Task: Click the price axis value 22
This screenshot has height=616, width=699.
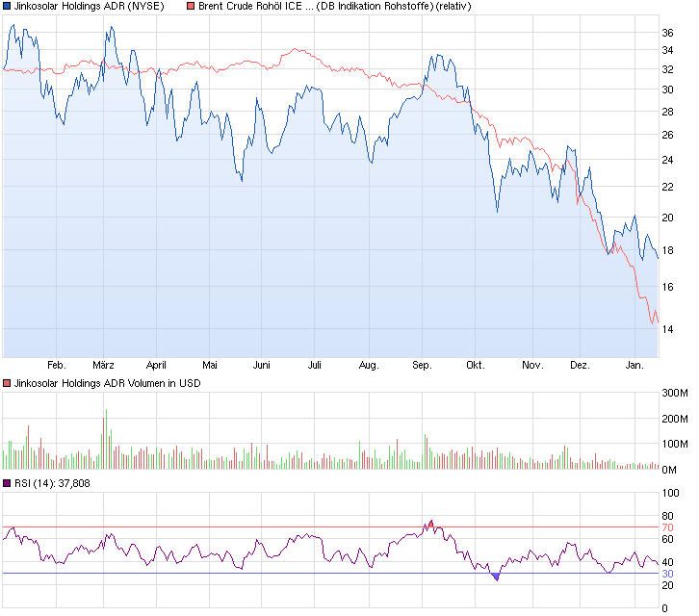Action: (x=667, y=187)
